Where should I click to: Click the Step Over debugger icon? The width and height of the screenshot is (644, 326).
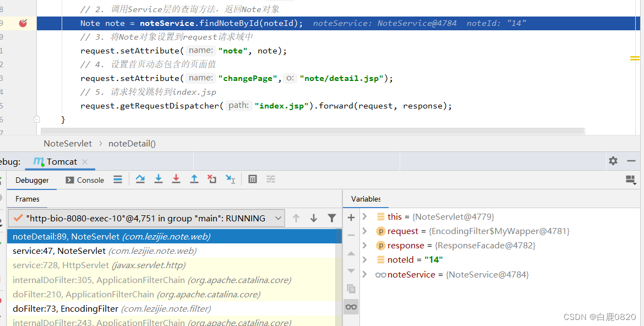point(140,179)
